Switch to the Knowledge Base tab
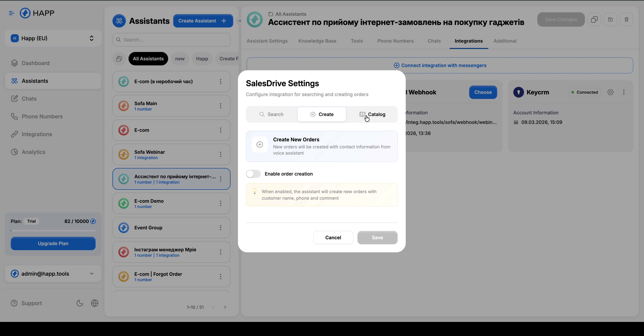This screenshot has width=644, height=336. pos(317,41)
